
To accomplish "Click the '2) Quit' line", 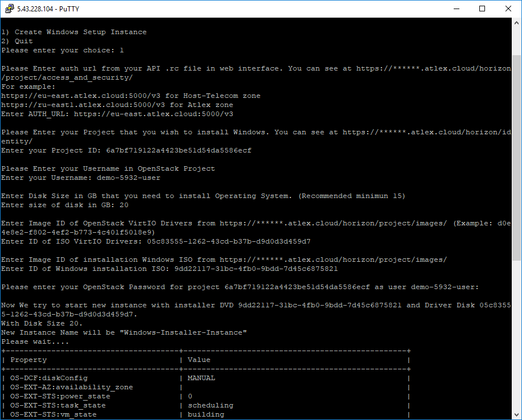I will [17, 41].
